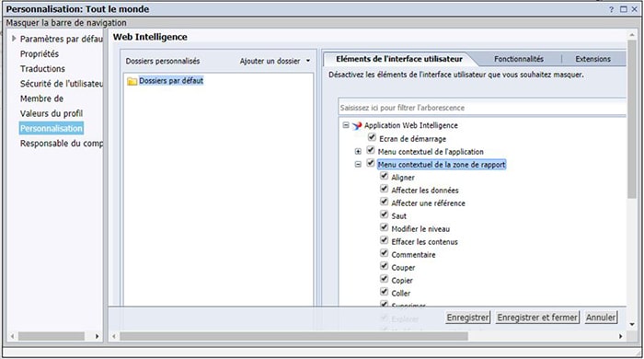This screenshot has width=644, height=359.
Task: Uncheck the Copier checkbox
Action: click(x=384, y=279)
